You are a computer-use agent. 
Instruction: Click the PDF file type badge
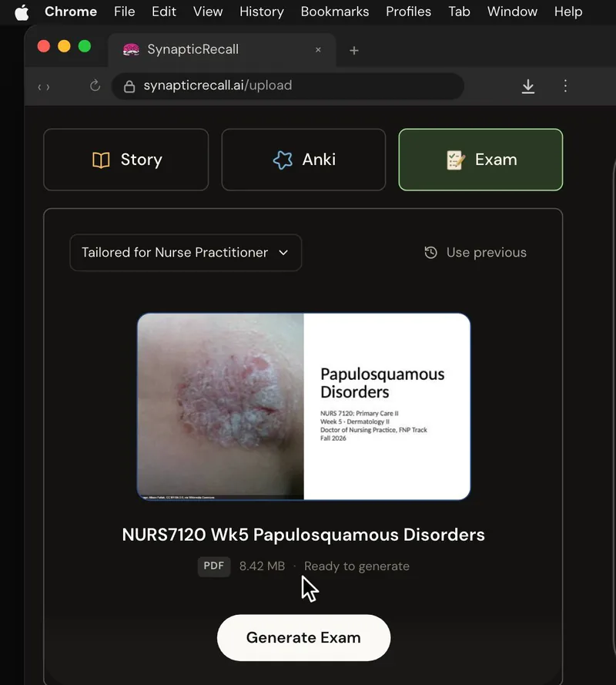tap(214, 566)
